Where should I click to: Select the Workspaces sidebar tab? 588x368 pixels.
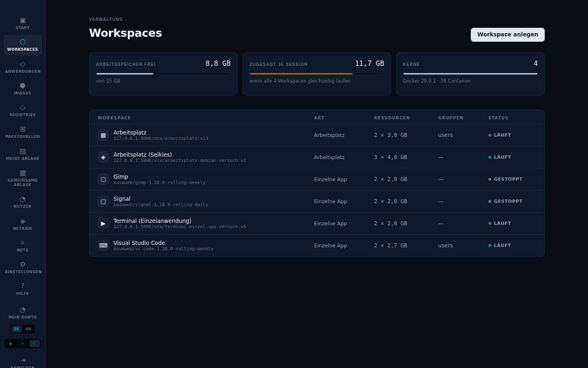tap(22, 45)
